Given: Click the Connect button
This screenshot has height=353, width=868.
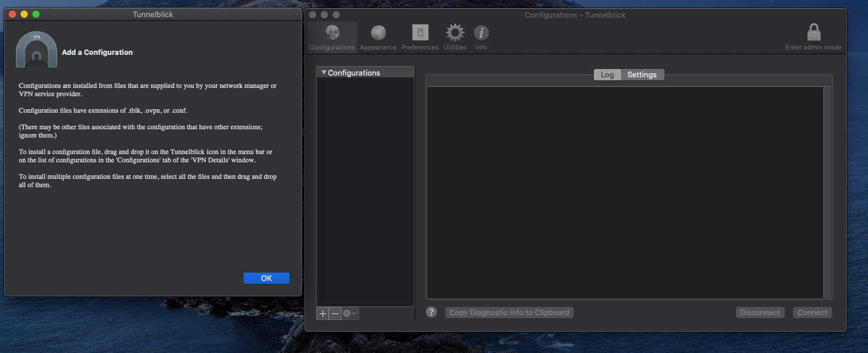Looking at the screenshot, I should tap(813, 312).
